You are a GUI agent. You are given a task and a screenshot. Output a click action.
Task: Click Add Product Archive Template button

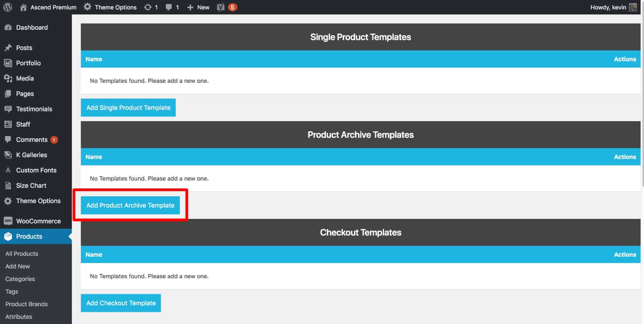130,205
